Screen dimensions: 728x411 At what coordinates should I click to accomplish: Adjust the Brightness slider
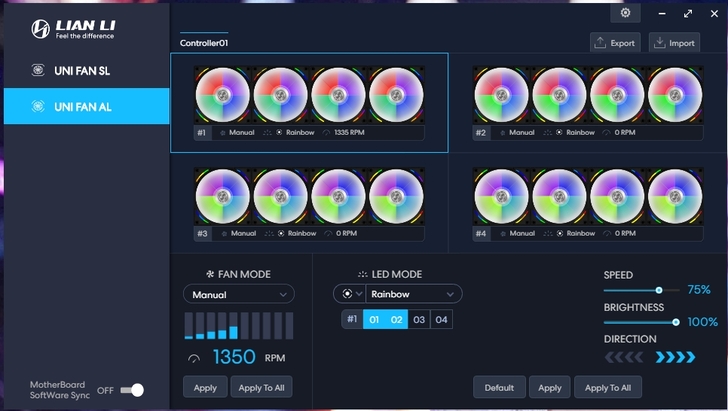676,322
